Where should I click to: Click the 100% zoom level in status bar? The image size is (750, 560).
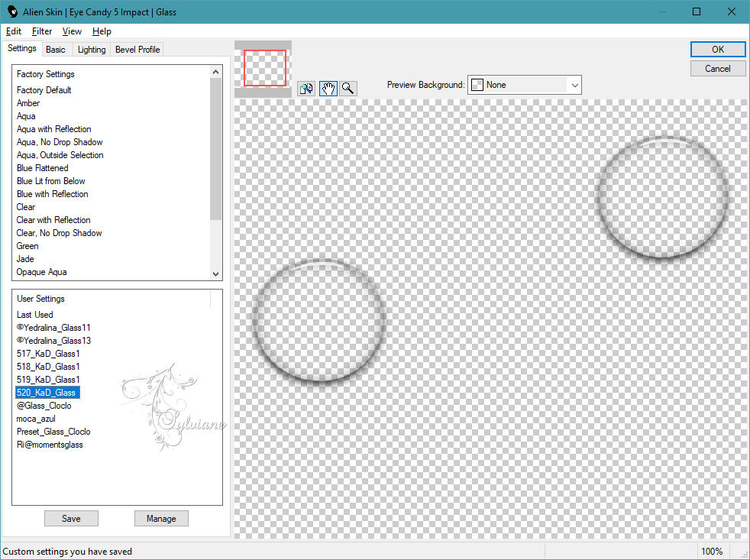(712, 552)
